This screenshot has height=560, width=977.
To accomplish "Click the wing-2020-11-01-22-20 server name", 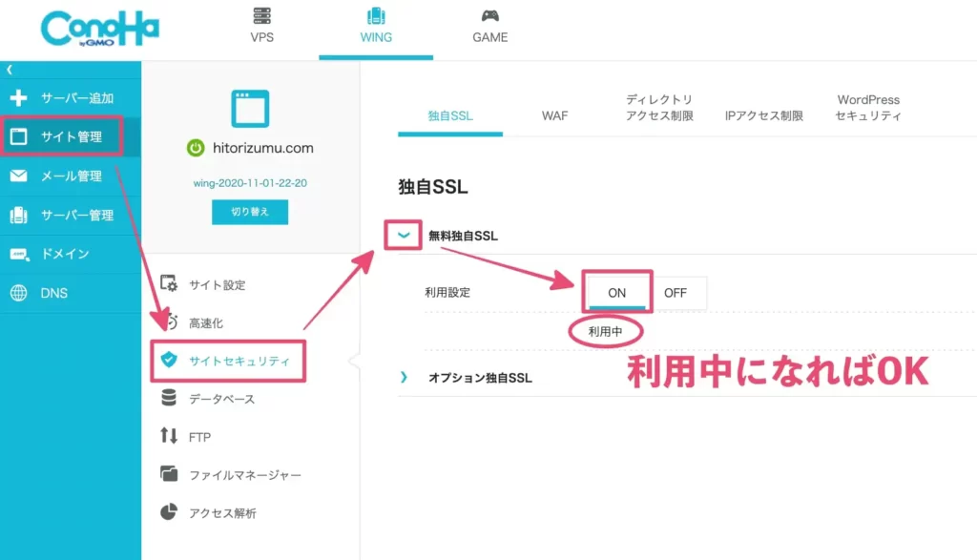I will pos(250,183).
